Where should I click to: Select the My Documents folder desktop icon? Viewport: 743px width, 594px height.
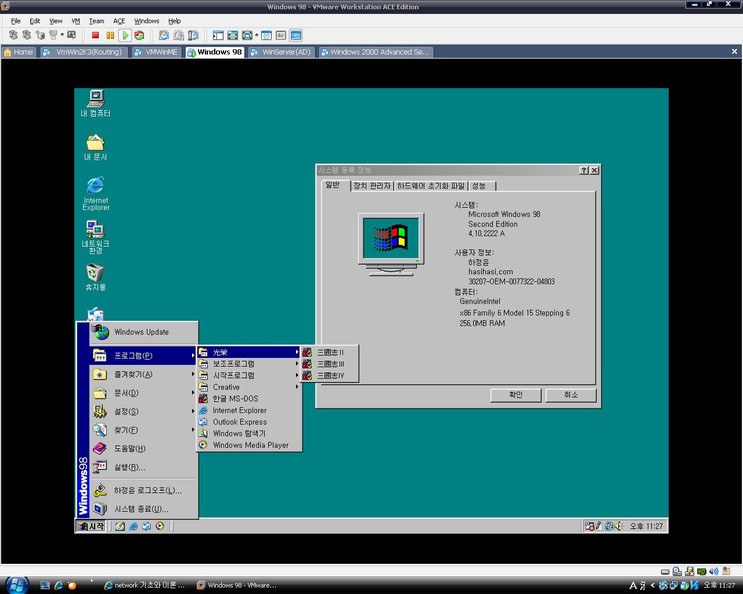pyautogui.click(x=96, y=147)
